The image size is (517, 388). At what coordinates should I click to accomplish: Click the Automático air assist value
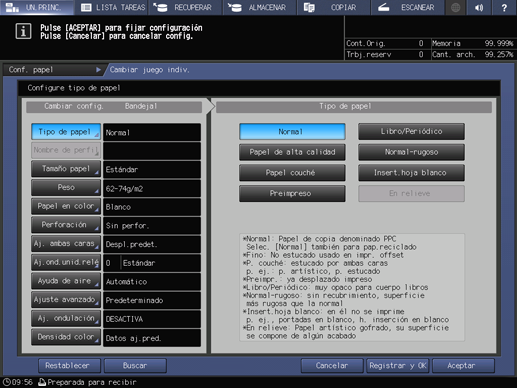152,282
